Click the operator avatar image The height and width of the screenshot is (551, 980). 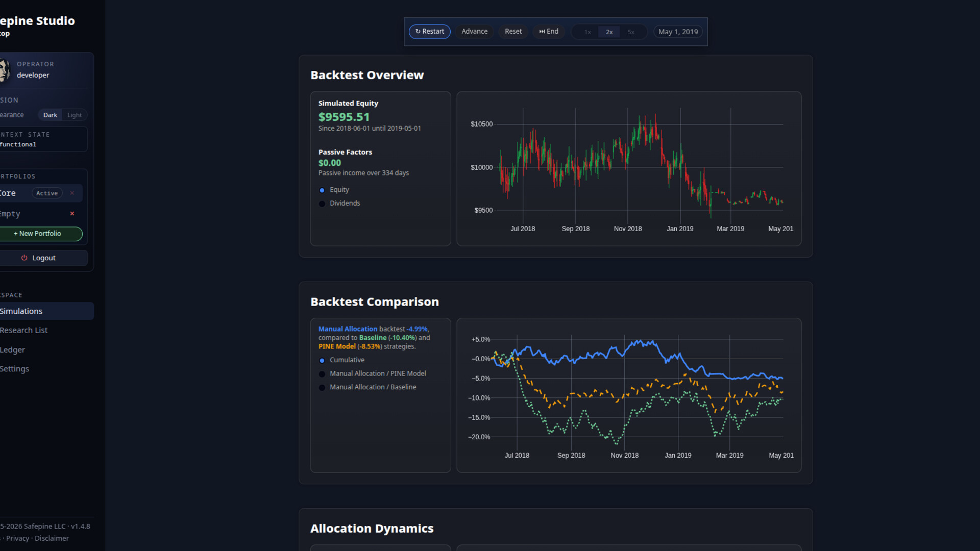coord(4,70)
